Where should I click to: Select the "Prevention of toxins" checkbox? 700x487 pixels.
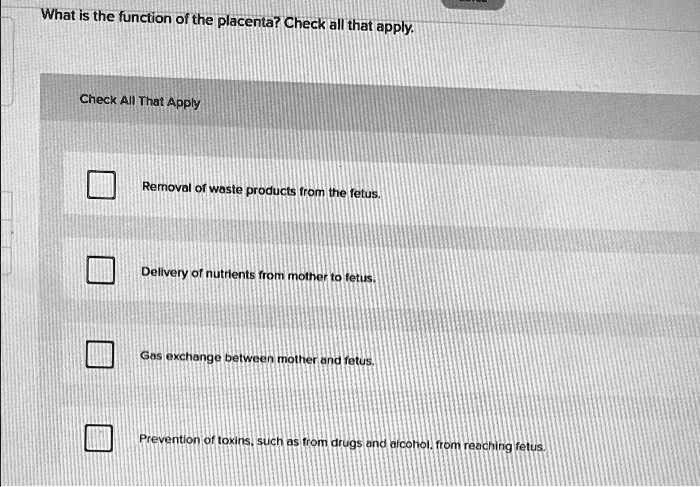99,438
